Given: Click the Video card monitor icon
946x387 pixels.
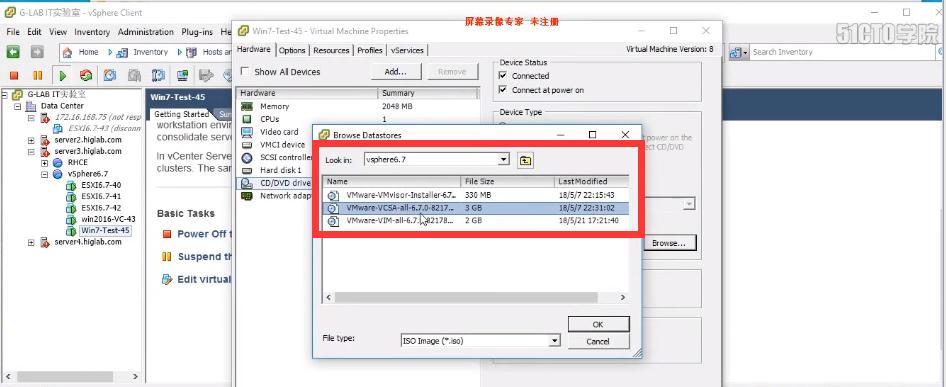Looking at the screenshot, I should (x=247, y=132).
